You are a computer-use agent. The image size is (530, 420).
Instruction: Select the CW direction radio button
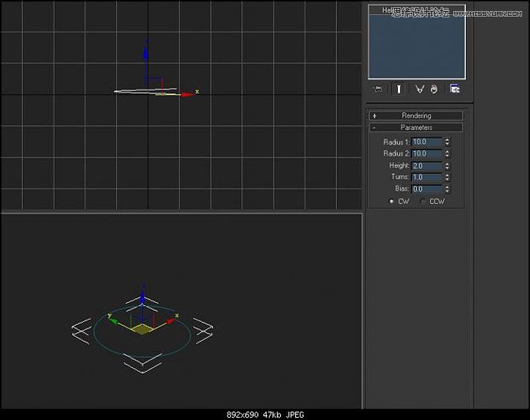click(392, 202)
